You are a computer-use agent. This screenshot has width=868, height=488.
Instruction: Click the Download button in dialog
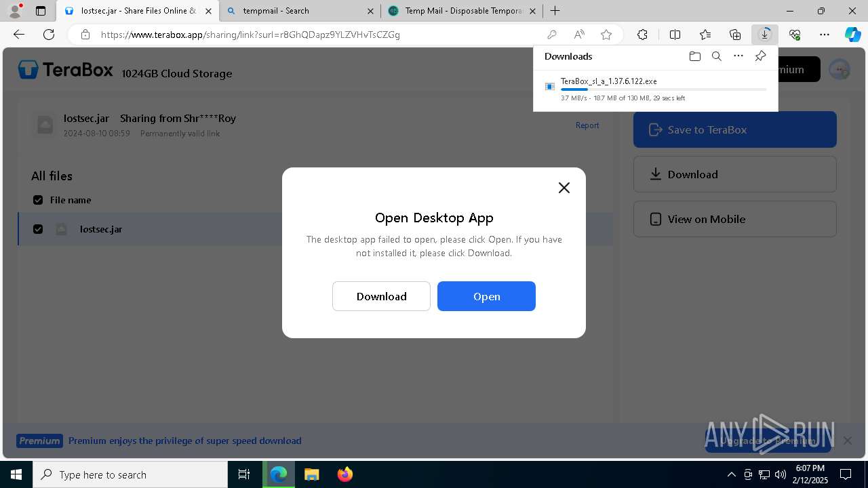(x=381, y=296)
